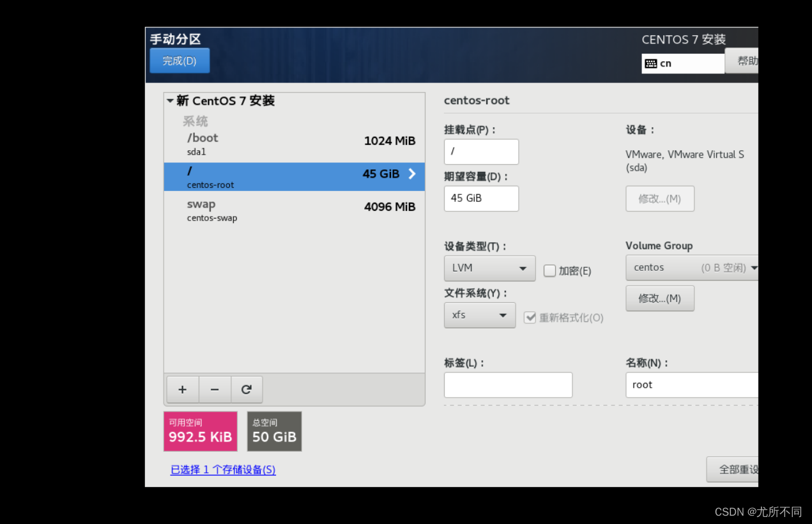Select the /boot sda1 partition row
This screenshot has width=812, height=524.
coord(295,144)
